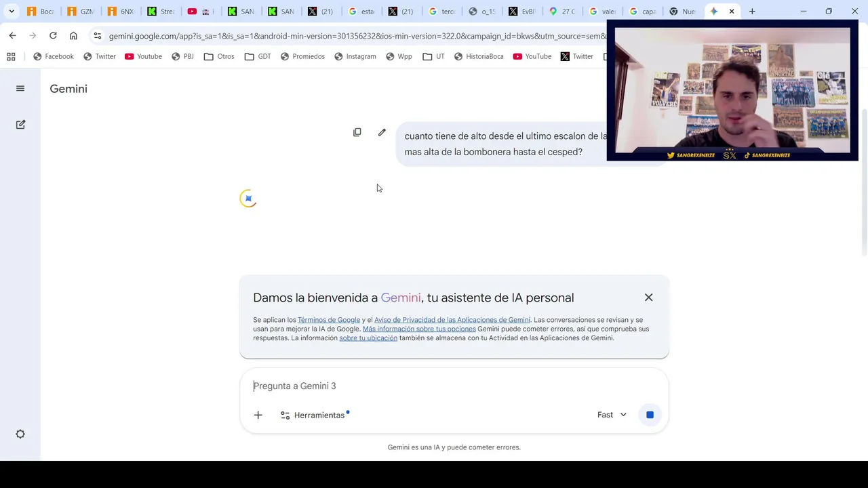Image resolution: width=868 pixels, height=488 pixels.
Task: Open the HistoriaBoca bookmark
Action: [479, 56]
